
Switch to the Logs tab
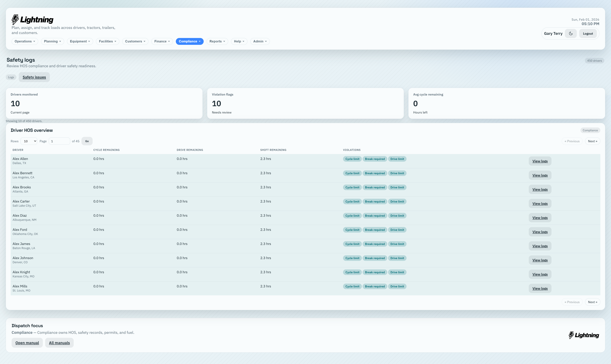click(11, 77)
